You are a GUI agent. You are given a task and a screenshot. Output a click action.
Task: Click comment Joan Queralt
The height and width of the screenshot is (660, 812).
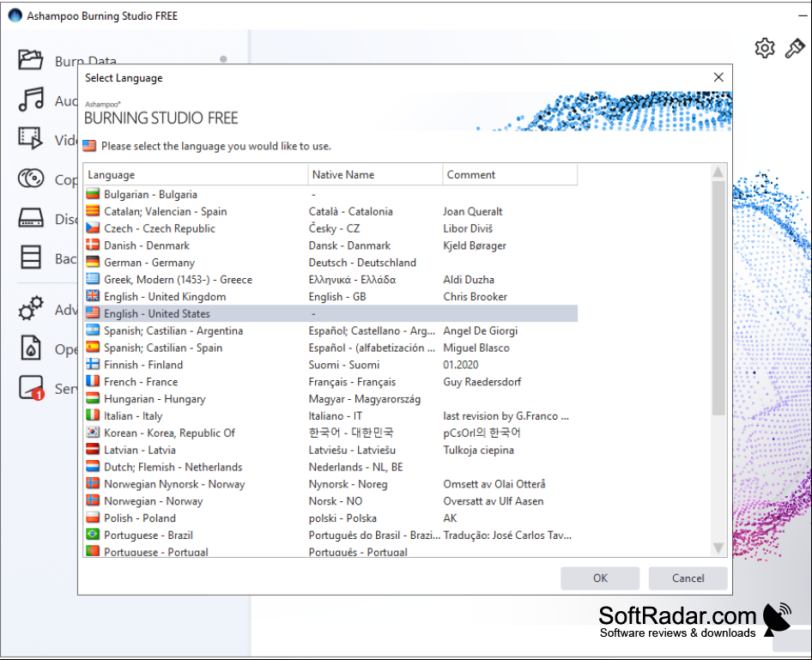[x=473, y=211]
